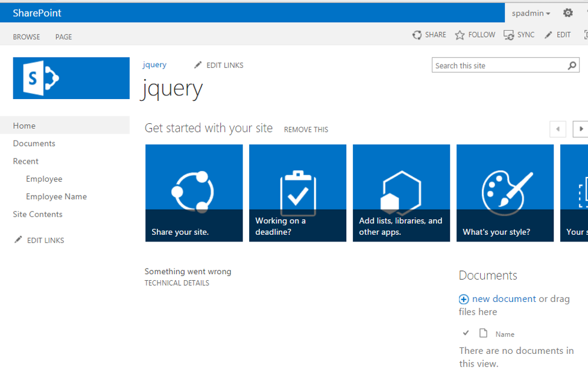Click the Search this site box
This screenshot has height=381, width=588.
point(498,66)
